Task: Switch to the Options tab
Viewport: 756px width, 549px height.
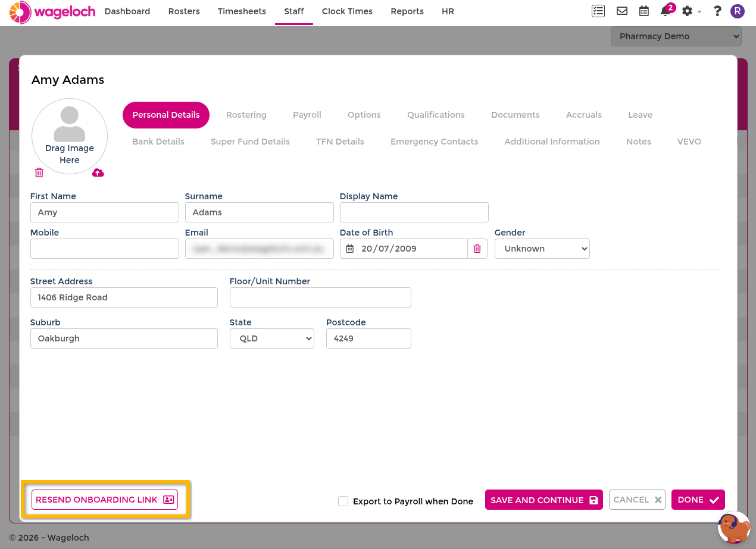Action: pos(364,115)
